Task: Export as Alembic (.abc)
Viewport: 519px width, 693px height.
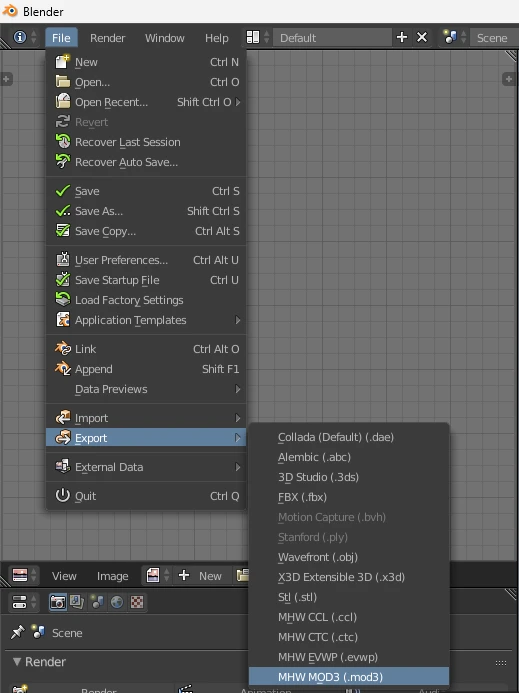Action: (x=349, y=457)
